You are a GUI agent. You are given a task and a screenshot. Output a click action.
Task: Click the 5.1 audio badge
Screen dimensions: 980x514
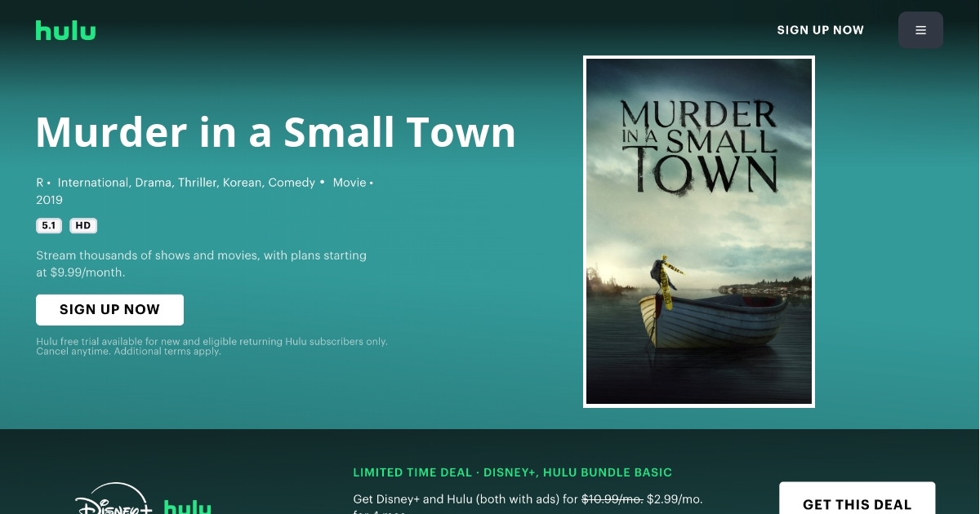click(x=49, y=226)
